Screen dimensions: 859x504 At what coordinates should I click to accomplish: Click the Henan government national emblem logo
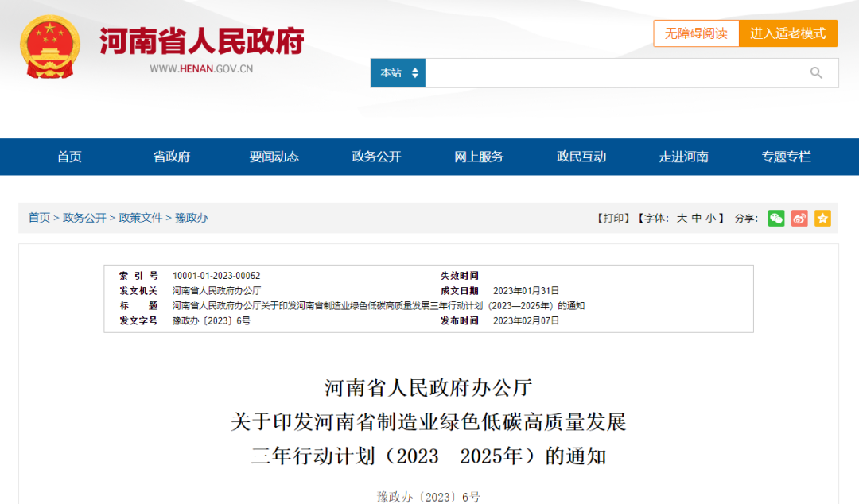[x=50, y=47]
